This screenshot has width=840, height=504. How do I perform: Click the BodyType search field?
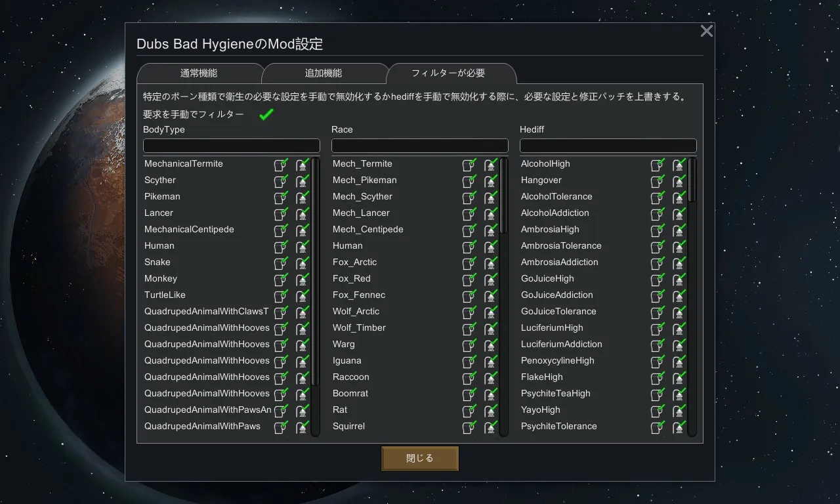(x=232, y=146)
